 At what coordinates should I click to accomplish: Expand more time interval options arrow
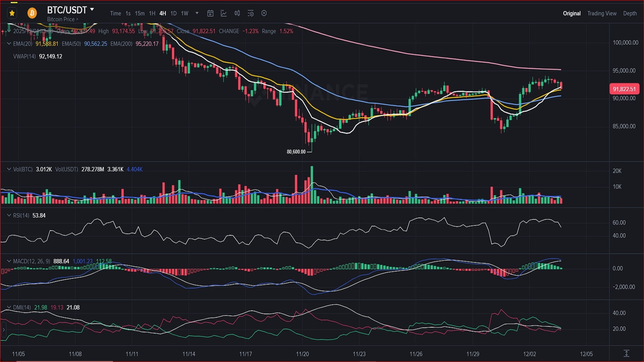click(197, 13)
